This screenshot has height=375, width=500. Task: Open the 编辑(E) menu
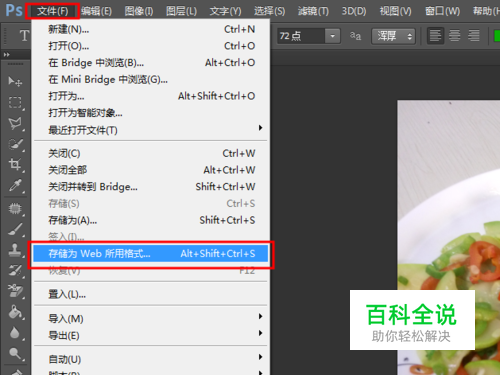pyautogui.click(x=96, y=11)
